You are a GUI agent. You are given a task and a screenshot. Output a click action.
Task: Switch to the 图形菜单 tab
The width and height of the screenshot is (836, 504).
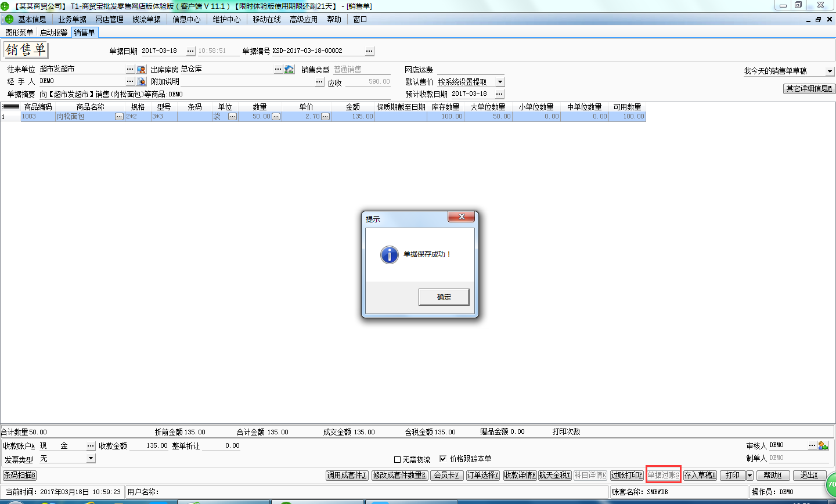point(19,33)
